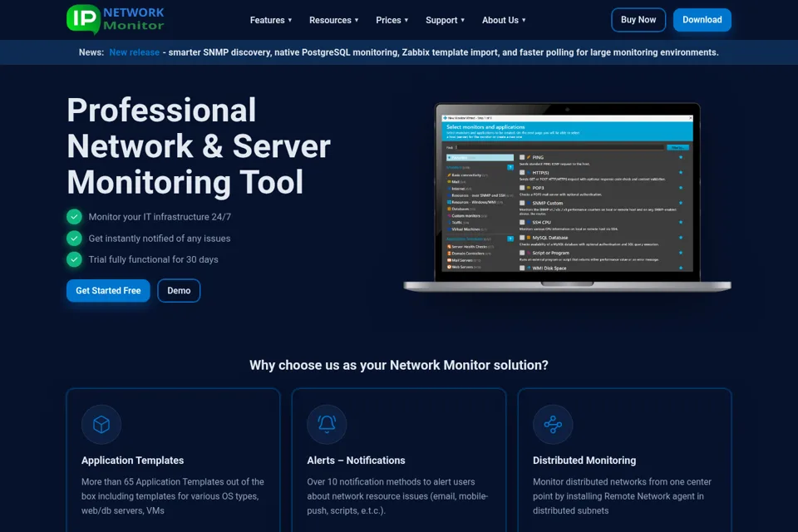Click the Get Started Free button

point(108,291)
